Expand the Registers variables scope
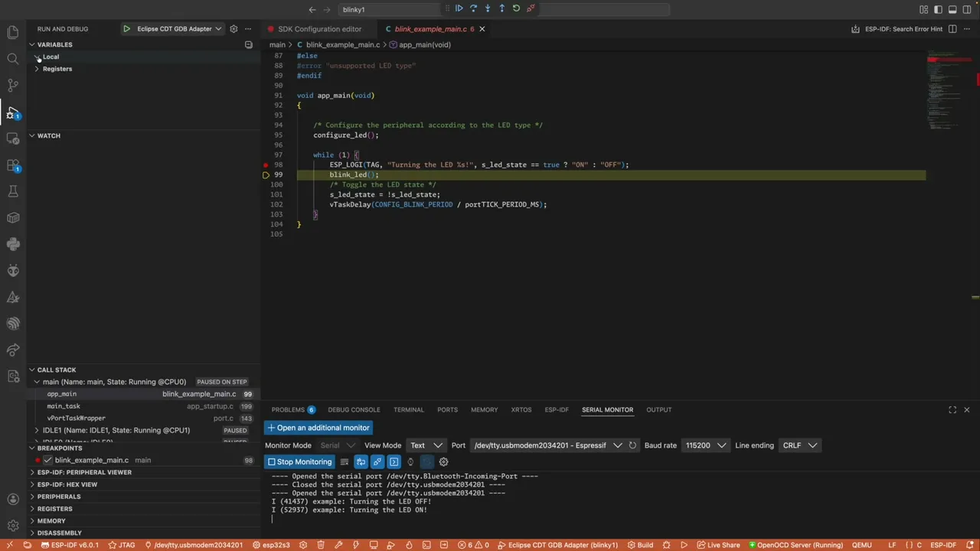The width and height of the screenshot is (980, 551). [37, 69]
